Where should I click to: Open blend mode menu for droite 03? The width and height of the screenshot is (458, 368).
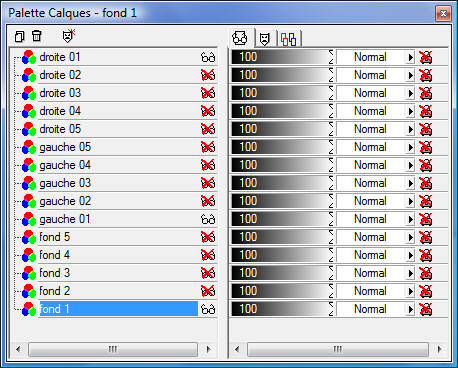click(410, 93)
